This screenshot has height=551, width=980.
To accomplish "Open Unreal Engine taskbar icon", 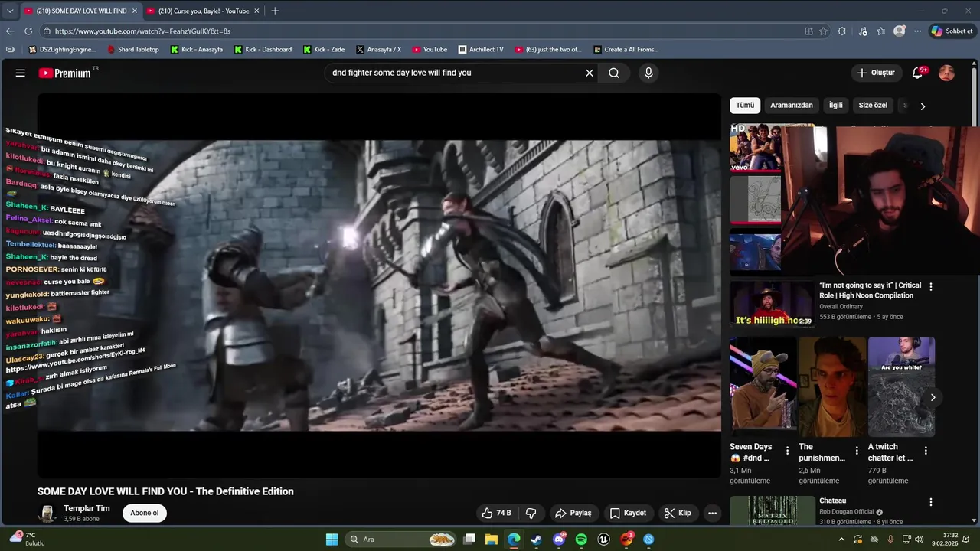I will click(x=604, y=540).
